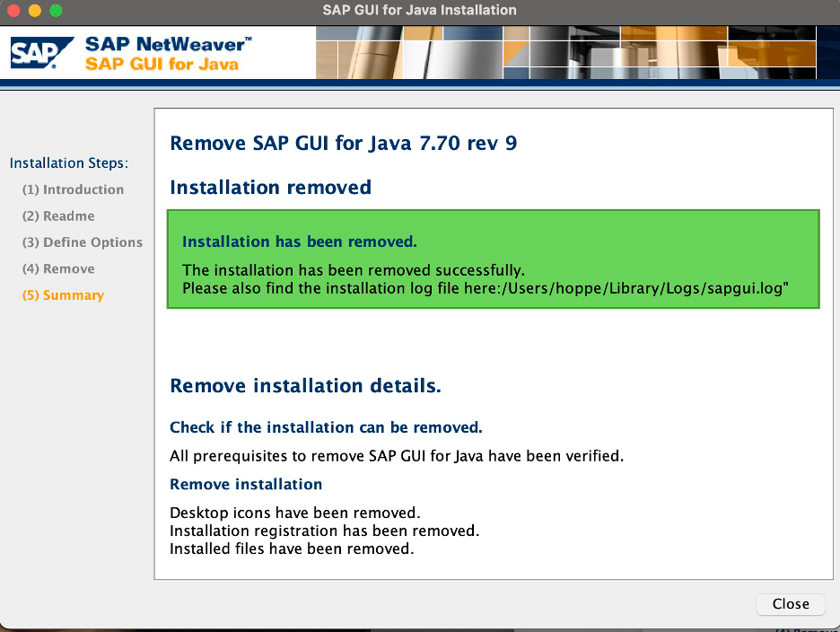
Task: Click the window title SAP GUI for Java Installation
Action: 419,10
